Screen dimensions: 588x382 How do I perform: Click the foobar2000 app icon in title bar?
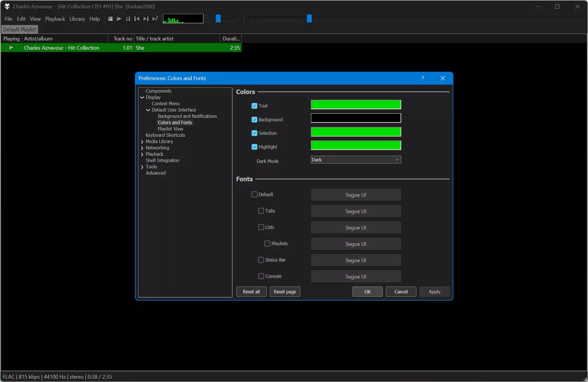point(7,6)
